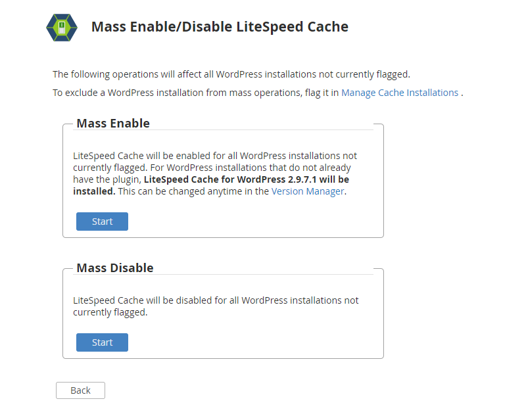
Task: Click the Mass Enable description paragraph
Action: coord(216,173)
